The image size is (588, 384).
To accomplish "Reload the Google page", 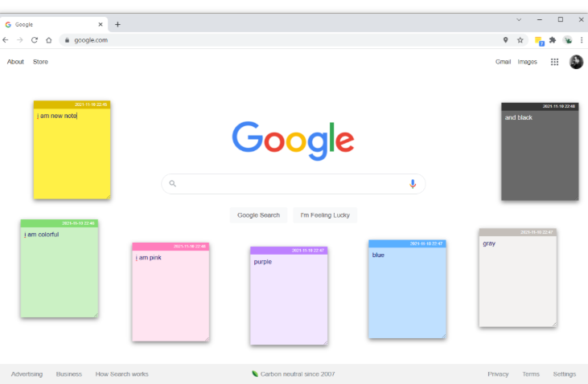I will click(x=35, y=40).
